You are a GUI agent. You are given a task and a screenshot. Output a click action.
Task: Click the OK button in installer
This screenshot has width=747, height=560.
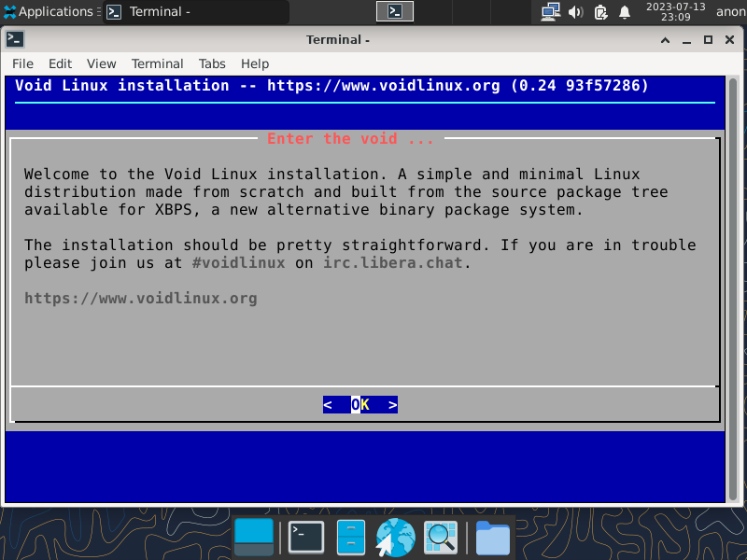pyautogui.click(x=360, y=405)
